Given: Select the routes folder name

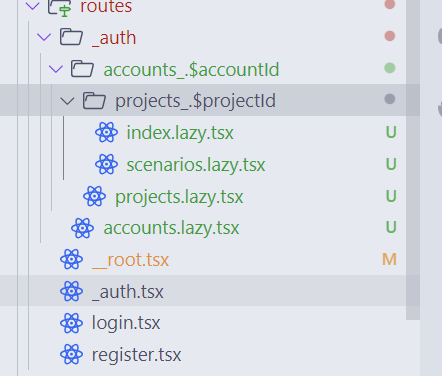Looking at the screenshot, I should point(106,7).
